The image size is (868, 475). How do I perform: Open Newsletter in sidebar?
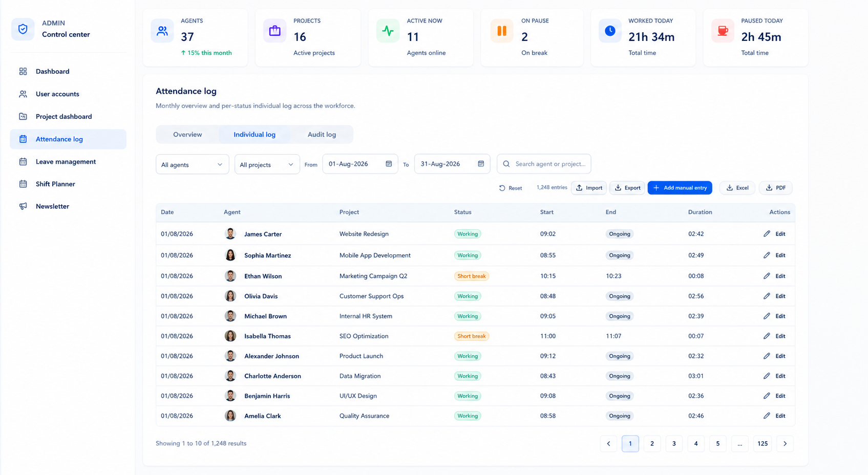(x=68, y=206)
